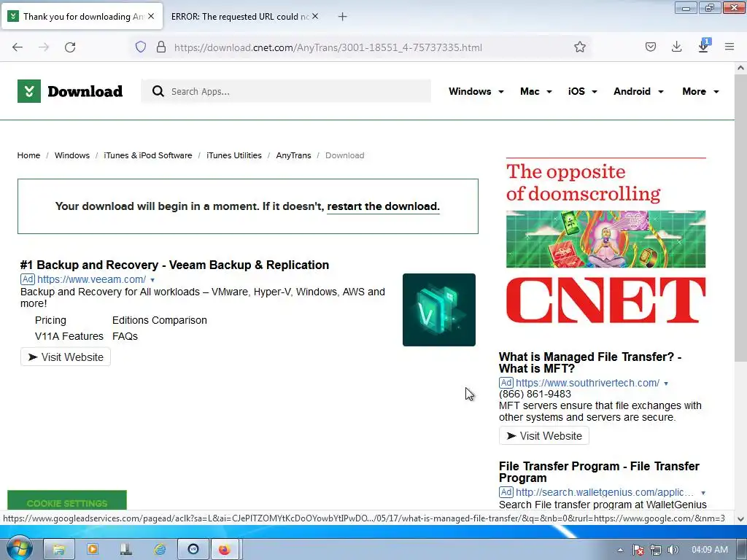The width and height of the screenshot is (747, 560).
Task: Launch Windows Media Player from taskbar
Action: 93,550
